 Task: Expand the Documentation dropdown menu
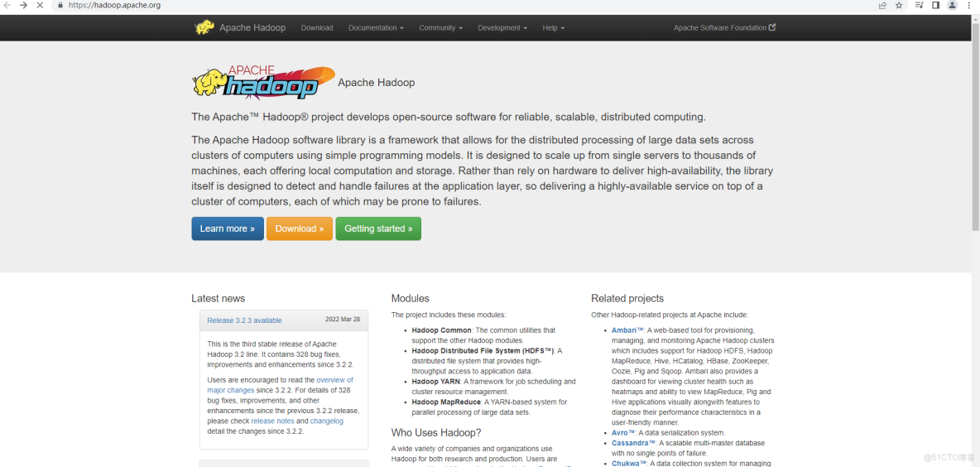376,27
